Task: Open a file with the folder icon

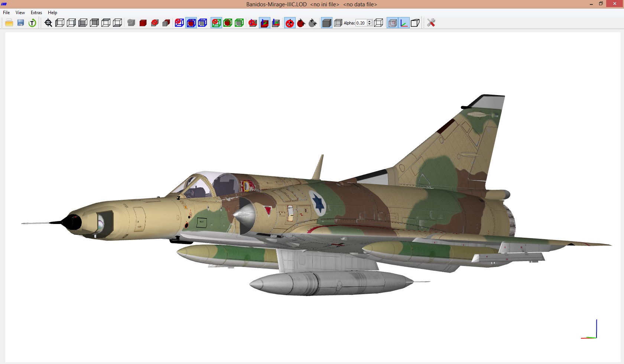Action: click(9, 23)
